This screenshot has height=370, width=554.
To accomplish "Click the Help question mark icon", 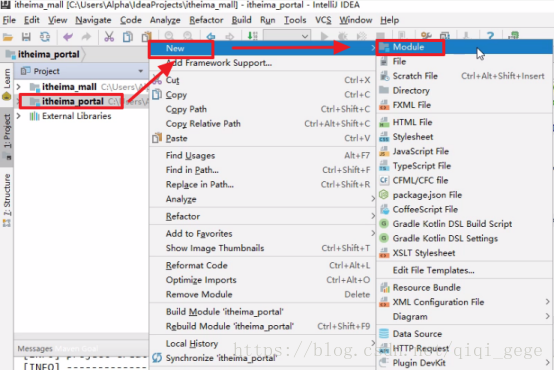I will coord(490,36).
